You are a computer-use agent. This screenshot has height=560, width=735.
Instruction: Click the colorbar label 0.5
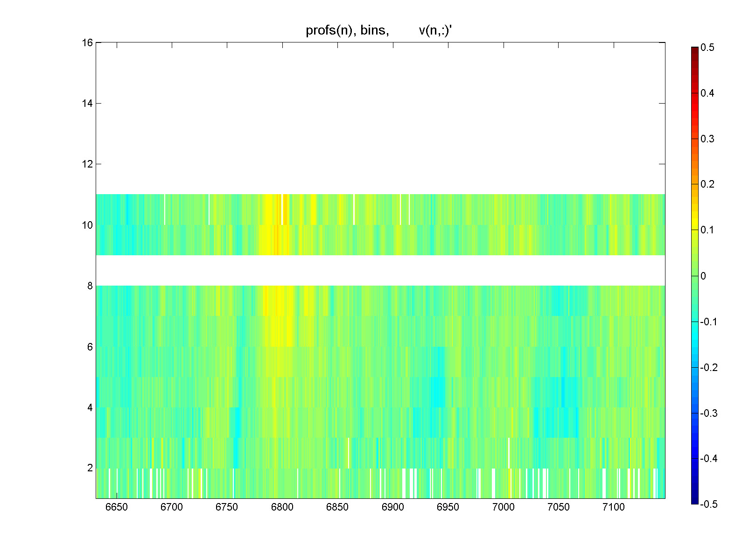click(707, 48)
